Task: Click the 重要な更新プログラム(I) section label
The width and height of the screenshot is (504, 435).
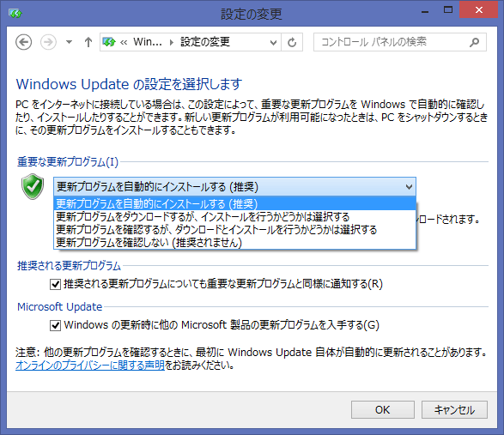Action: coord(68,161)
